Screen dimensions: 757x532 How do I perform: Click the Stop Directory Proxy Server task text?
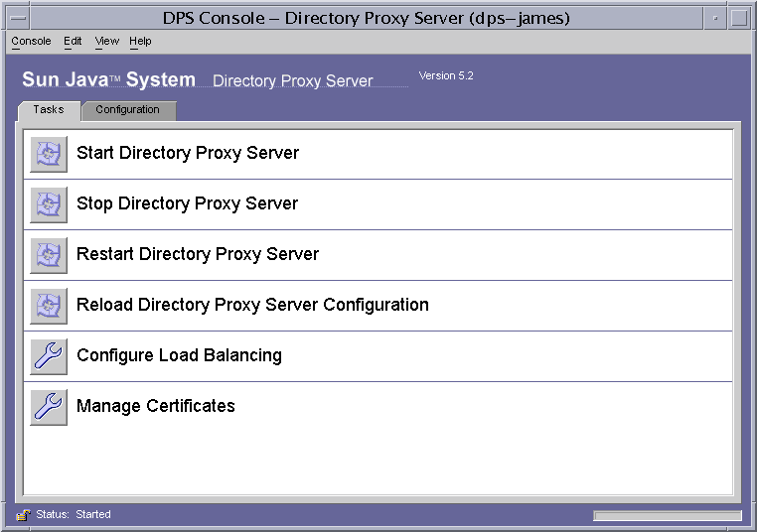pyautogui.click(x=188, y=203)
